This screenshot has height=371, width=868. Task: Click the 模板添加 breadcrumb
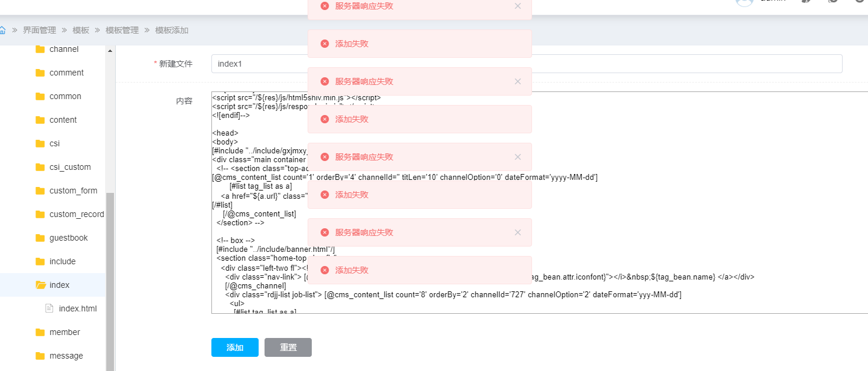coord(172,30)
